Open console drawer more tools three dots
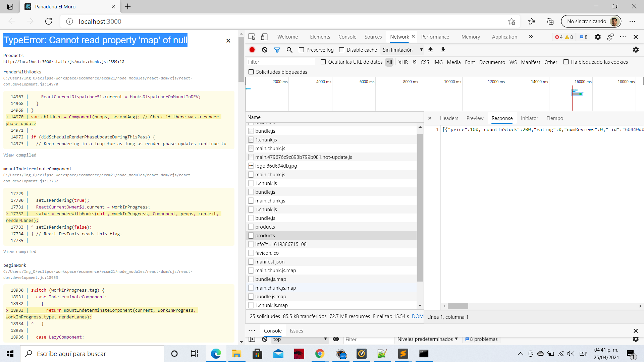The height and width of the screenshot is (362, 644). (252, 331)
